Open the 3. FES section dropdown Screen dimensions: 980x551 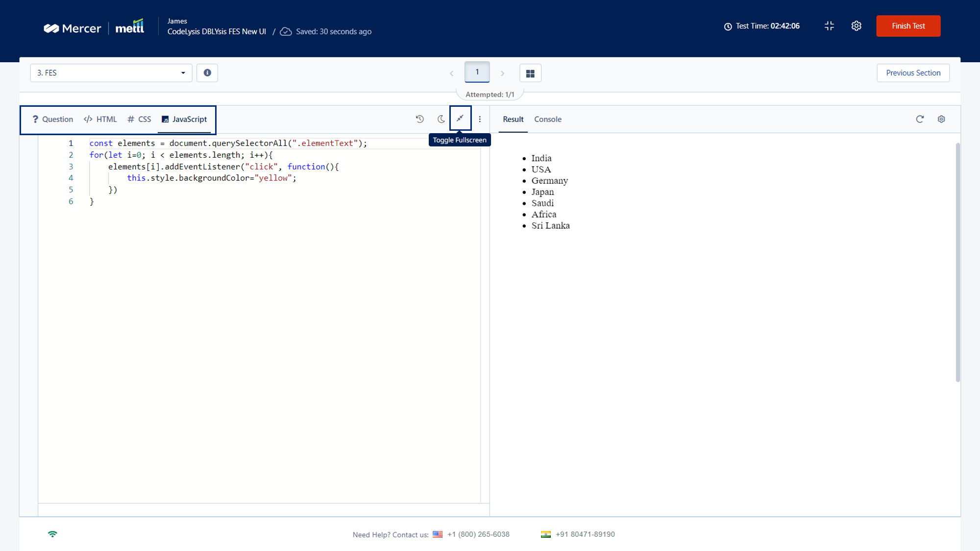111,73
